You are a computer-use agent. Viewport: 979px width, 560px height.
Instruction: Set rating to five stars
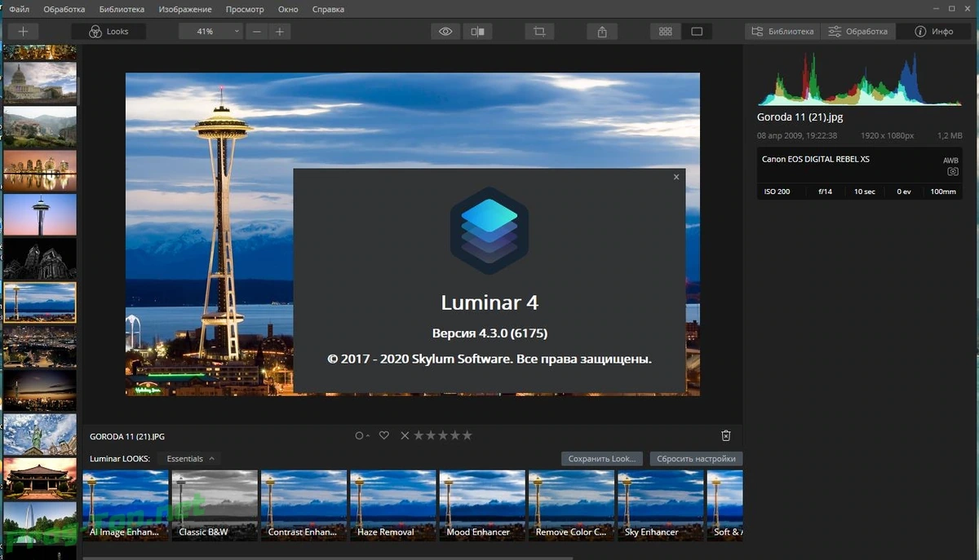467,435
